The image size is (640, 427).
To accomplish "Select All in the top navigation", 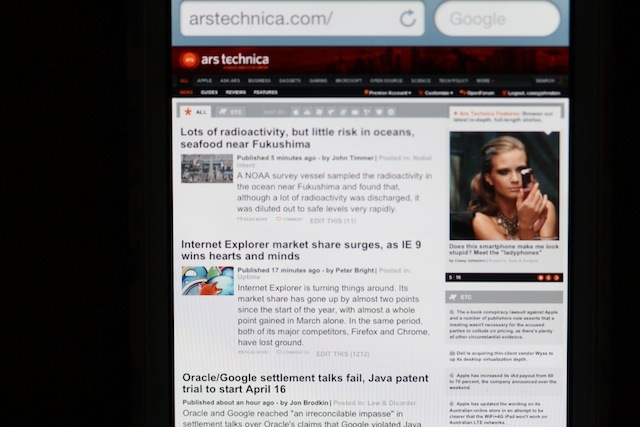I will [184, 81].
